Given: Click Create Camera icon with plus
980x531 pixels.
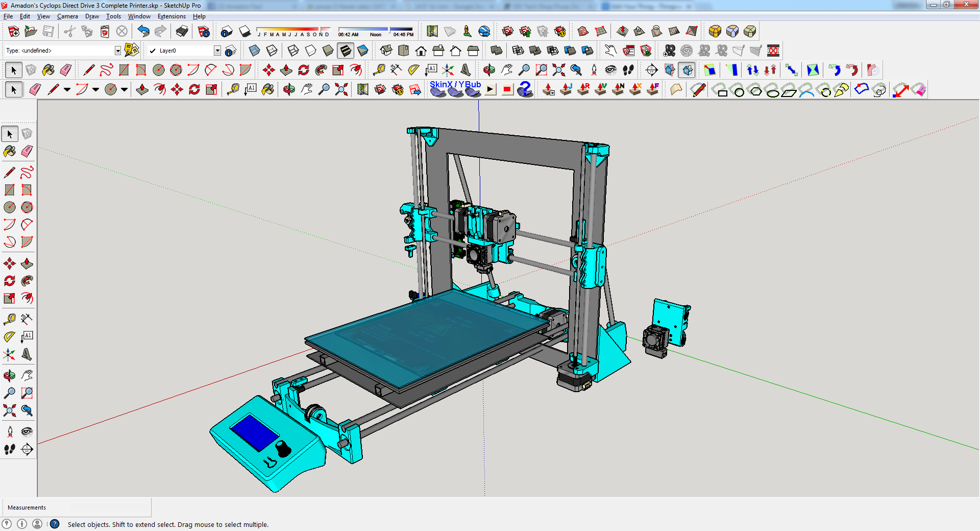Looking at the screenshot, I should tap(669, 51).
